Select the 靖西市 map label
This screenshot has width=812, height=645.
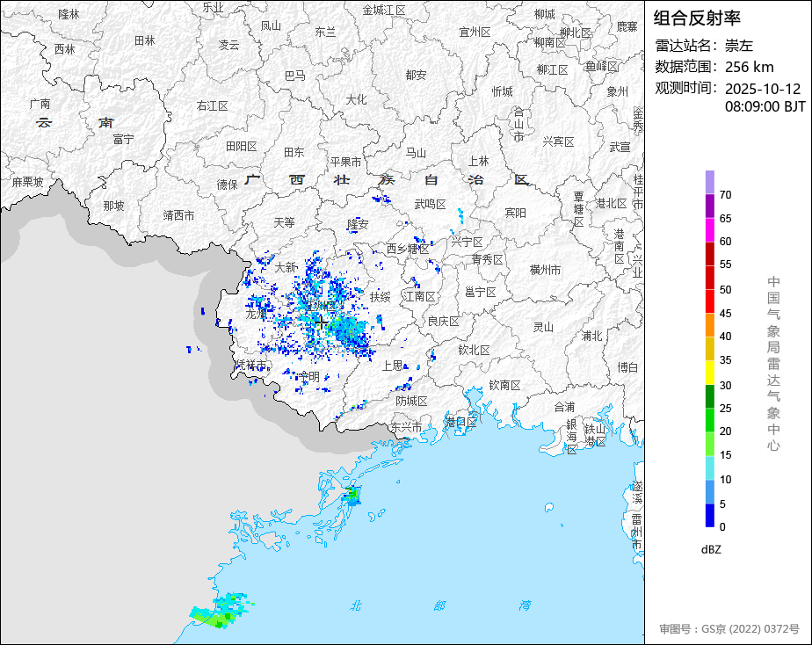pos(178,214)
